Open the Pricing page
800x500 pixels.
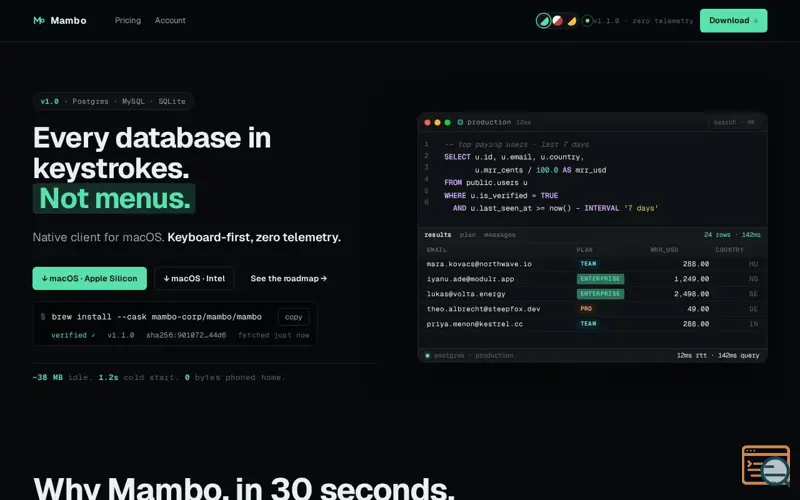[x=128, y=20]
